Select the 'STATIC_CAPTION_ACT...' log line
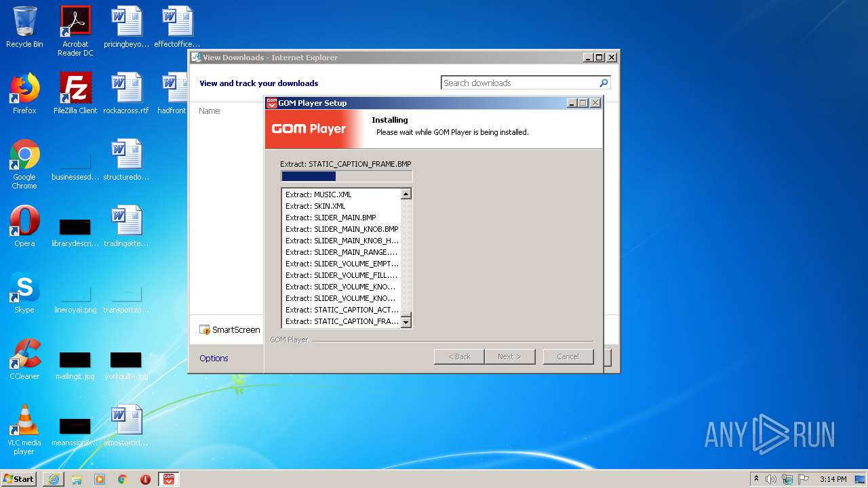868x488 pixels. (342, 310)
